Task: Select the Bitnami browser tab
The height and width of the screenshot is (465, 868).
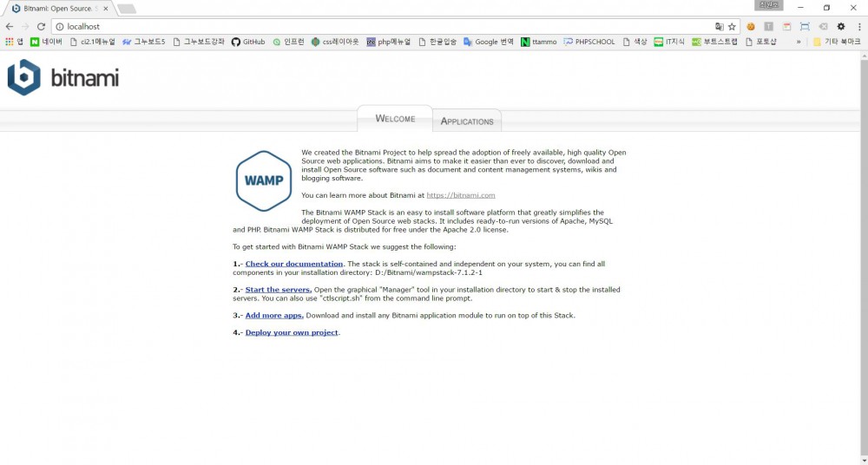Action: [x=60, y=9]
